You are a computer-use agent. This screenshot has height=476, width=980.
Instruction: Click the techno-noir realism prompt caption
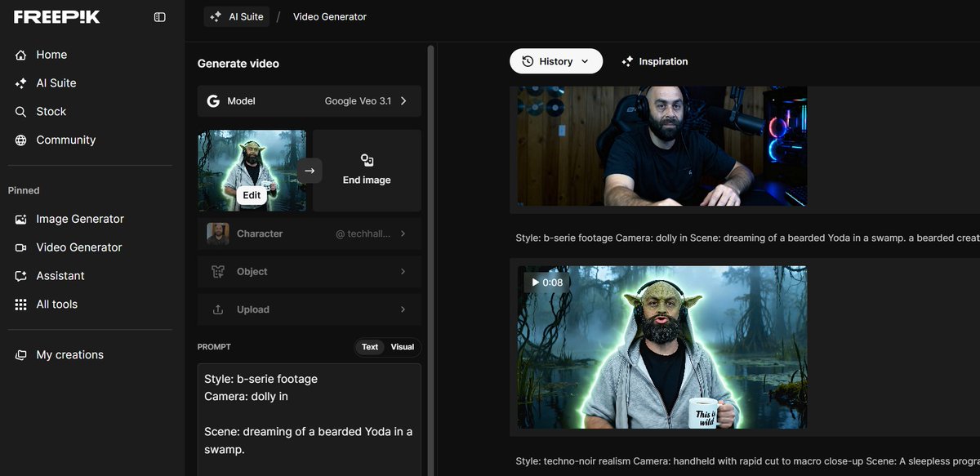coord(747,461)
